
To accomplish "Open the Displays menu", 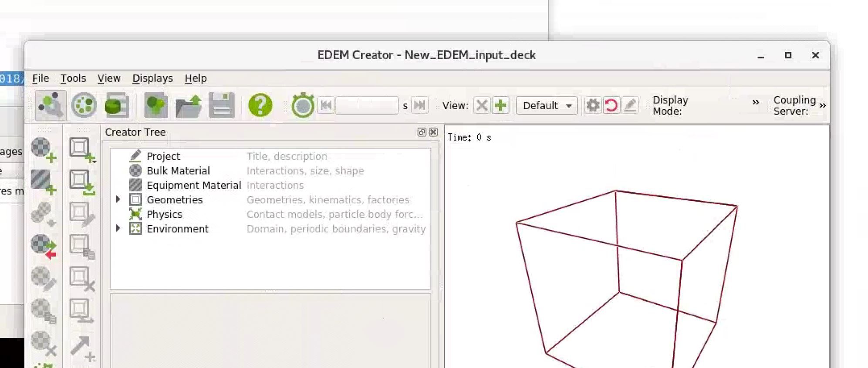I will tap(152, 78).
